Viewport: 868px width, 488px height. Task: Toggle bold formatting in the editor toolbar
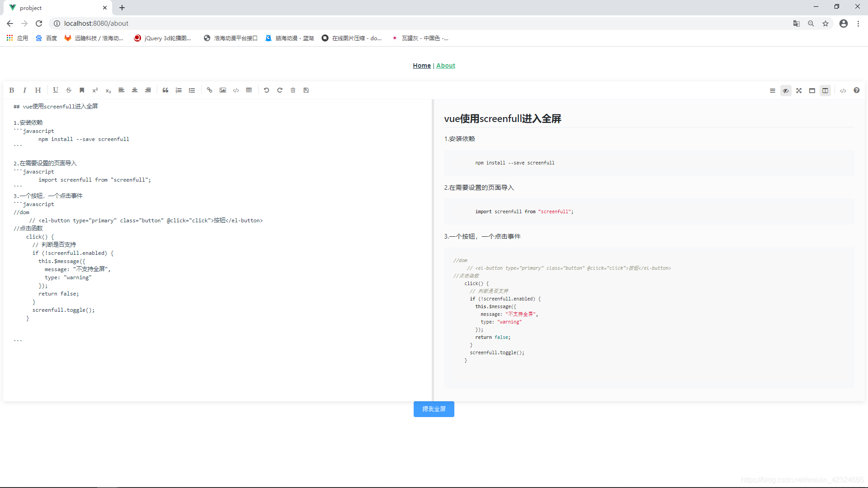(12, 90)
